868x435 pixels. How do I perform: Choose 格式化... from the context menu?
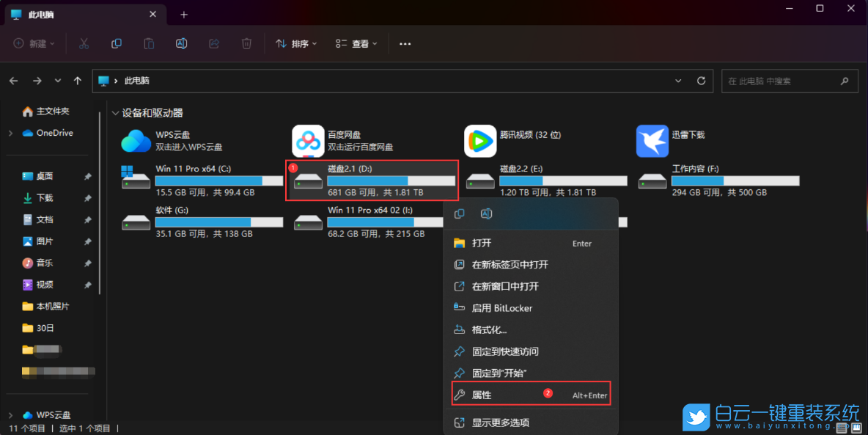click(x=499, y=329)
